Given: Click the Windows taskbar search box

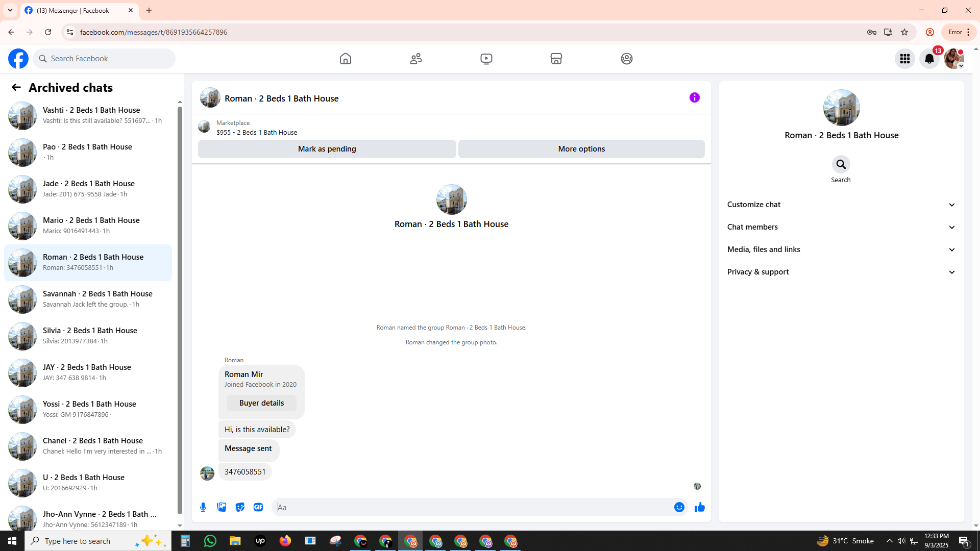Looking at the screenshot, I should click(98, 541).
